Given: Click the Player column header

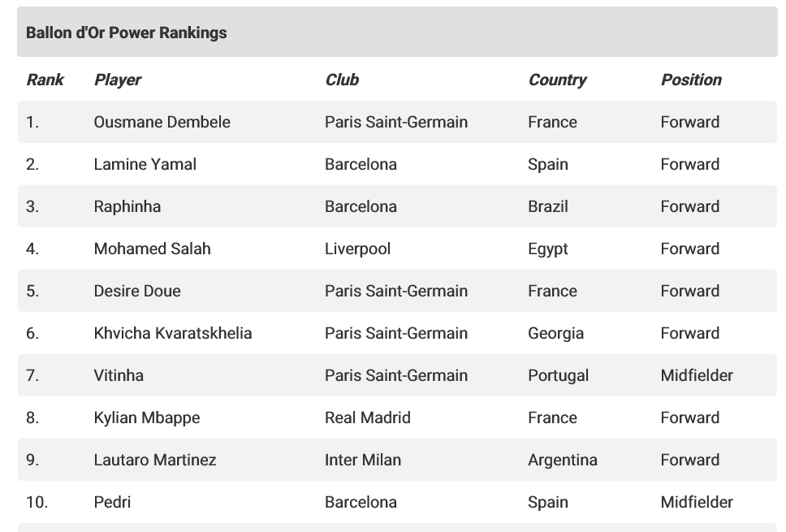Looking at the screenshot, I should point(118,80).
